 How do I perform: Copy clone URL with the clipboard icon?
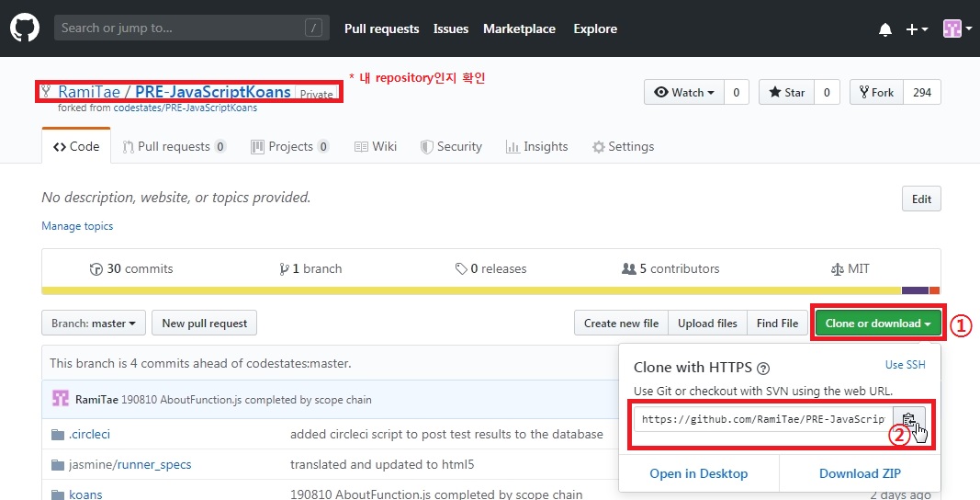pyautogui.click(x=909, y=419)
